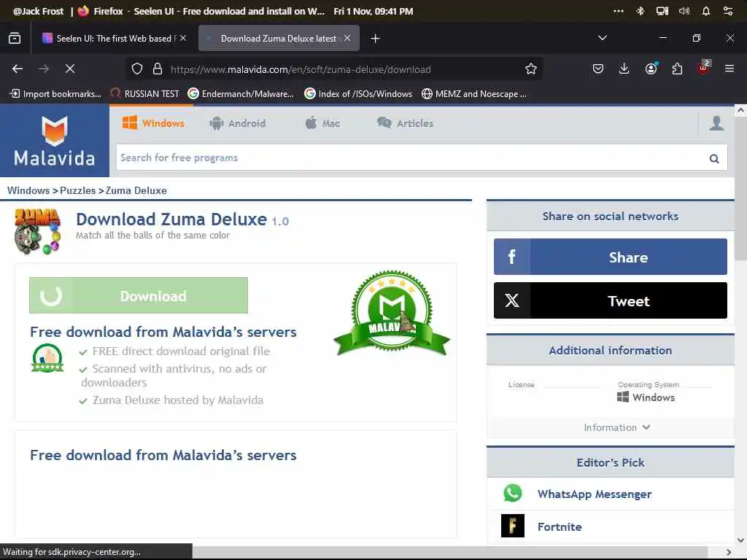Share on Facebook button

(x=611, y=257)
